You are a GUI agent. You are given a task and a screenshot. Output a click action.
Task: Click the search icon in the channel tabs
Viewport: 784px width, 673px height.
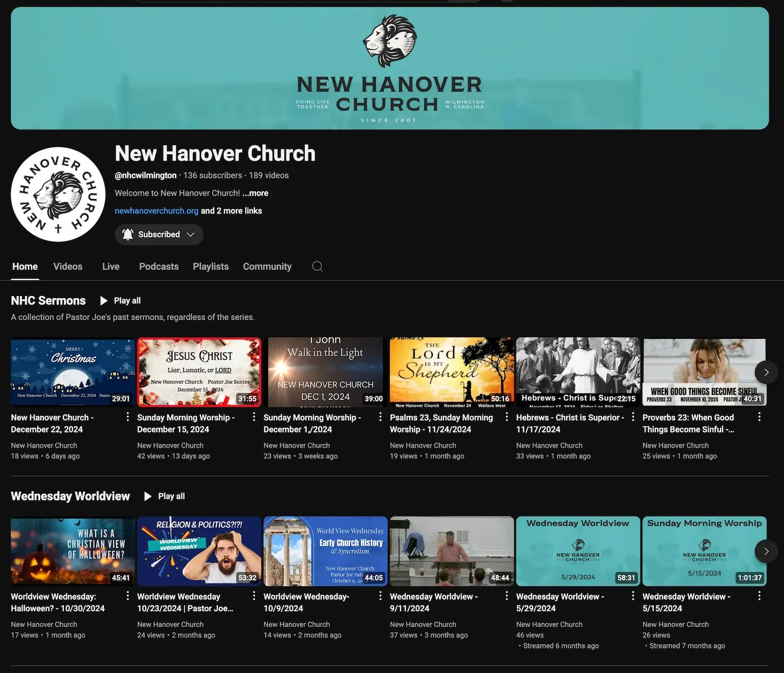click(x=317, y=266)
